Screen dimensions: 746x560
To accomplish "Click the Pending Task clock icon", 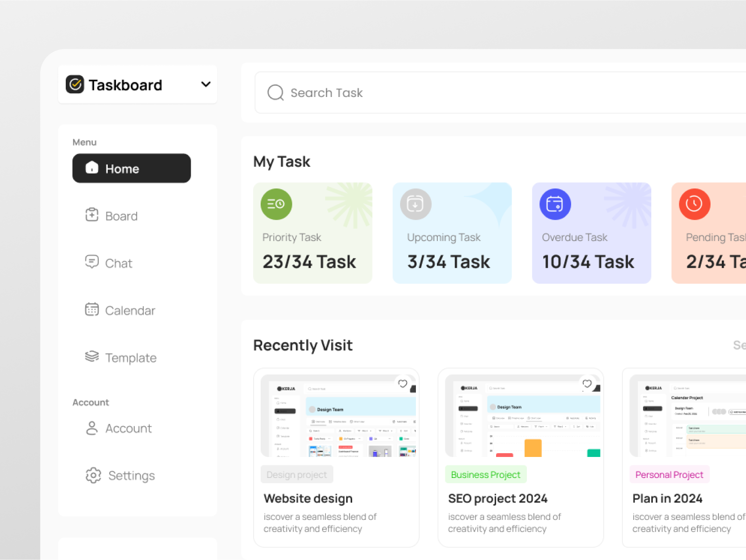I will click(x=694, y=204).
